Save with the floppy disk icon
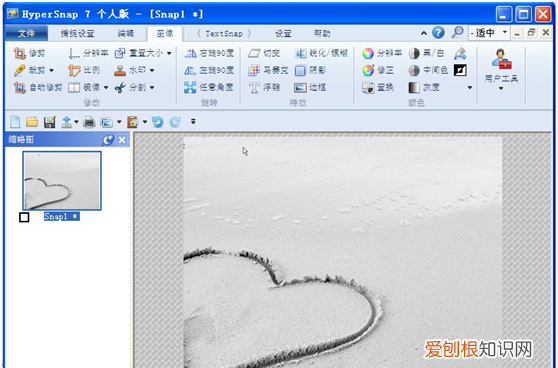This screenshot has width=558, height=368. (49, 122)
